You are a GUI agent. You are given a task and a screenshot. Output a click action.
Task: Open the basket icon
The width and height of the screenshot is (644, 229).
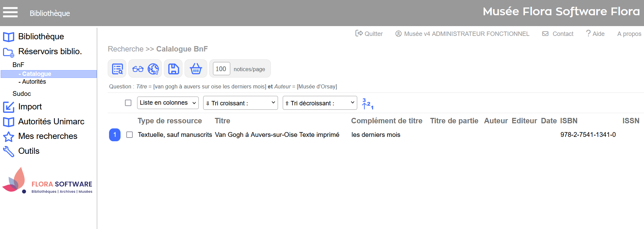pos(196,69)
